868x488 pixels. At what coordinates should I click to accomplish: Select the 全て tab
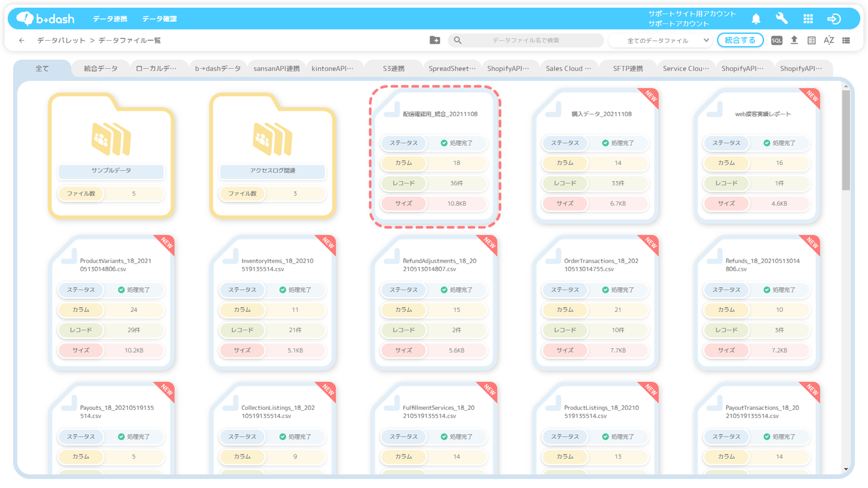coord(42,69)
